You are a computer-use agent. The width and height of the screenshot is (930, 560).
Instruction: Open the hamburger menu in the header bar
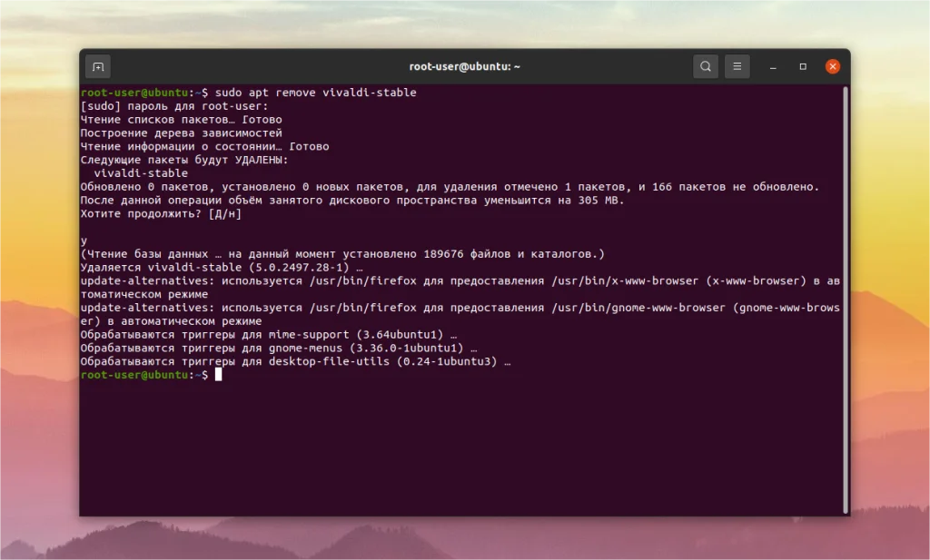(737, 66)
